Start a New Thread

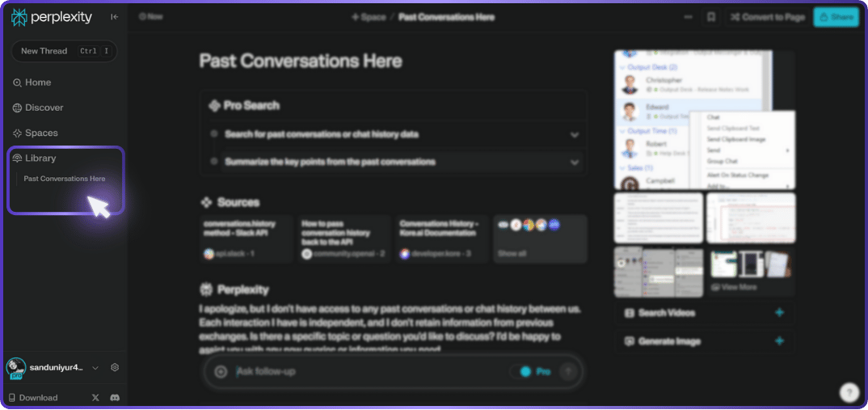tap(64, 51)
